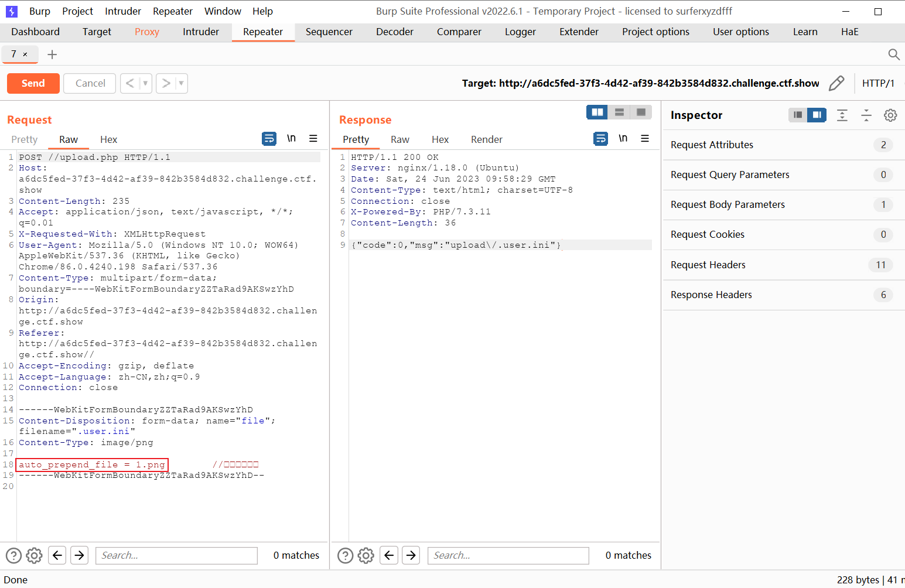Open the User options tab

pyautogui.click(x=741, y=32)
